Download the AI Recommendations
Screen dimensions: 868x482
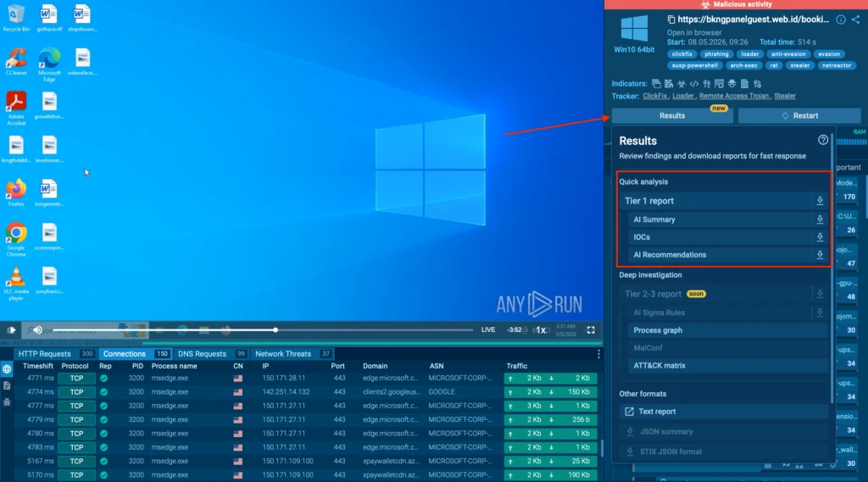point(820,255)
